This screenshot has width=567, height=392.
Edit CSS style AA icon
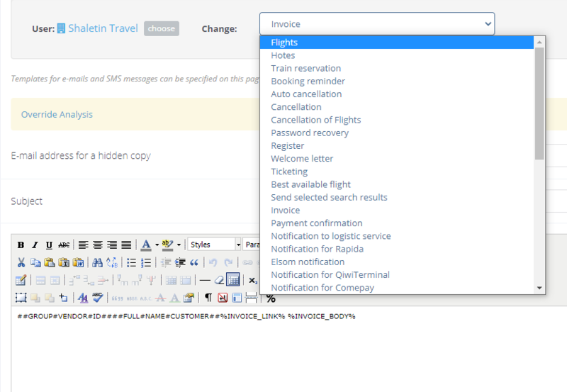coord(83,298)
